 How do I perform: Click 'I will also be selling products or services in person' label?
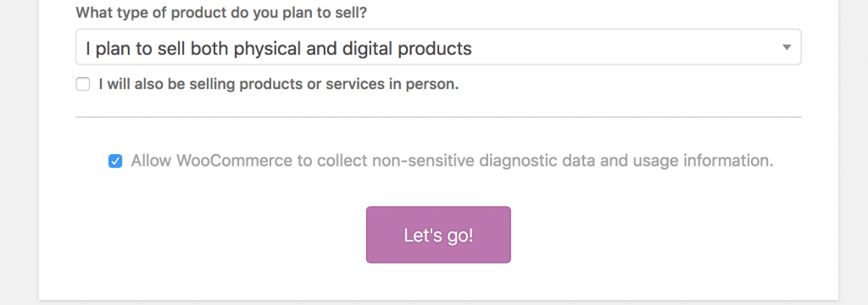click(278, 84)
